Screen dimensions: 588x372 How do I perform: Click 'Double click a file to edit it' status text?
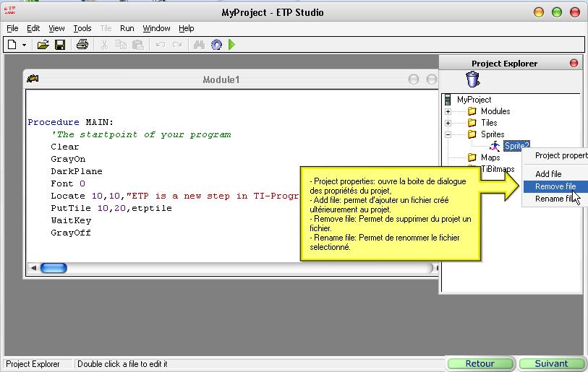tap(122, 364)
